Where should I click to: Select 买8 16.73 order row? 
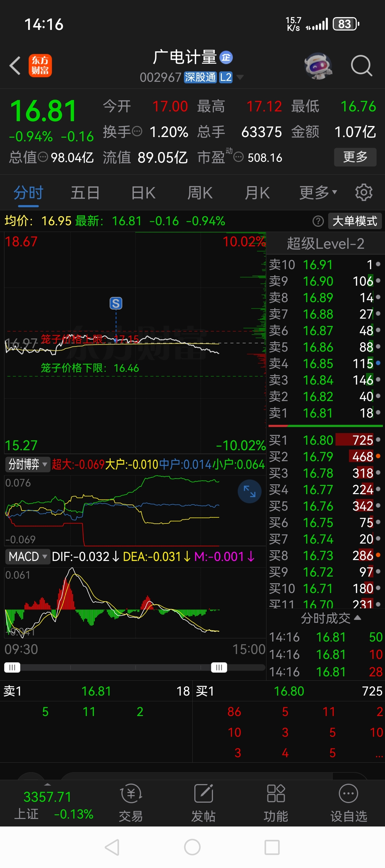coord(325,555)
